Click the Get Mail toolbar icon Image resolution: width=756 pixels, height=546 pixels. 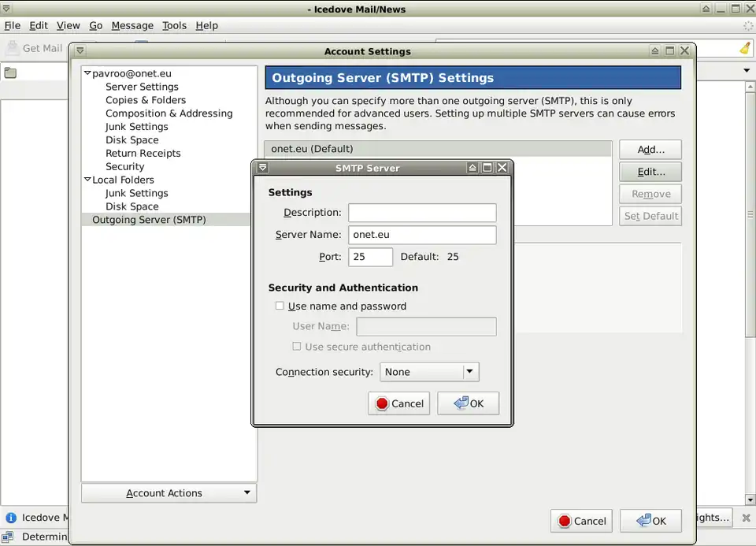pos(13,48)
